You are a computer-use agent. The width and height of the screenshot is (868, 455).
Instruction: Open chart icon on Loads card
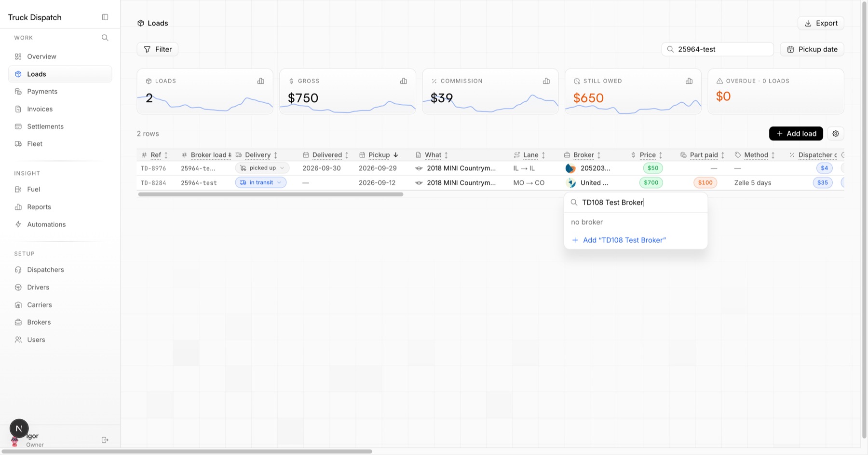point(261,81)
